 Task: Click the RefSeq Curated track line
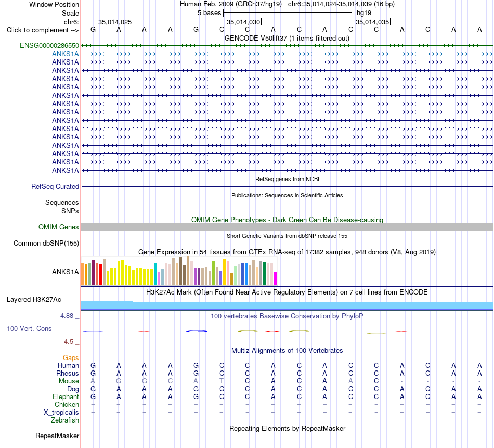(287, 187)
